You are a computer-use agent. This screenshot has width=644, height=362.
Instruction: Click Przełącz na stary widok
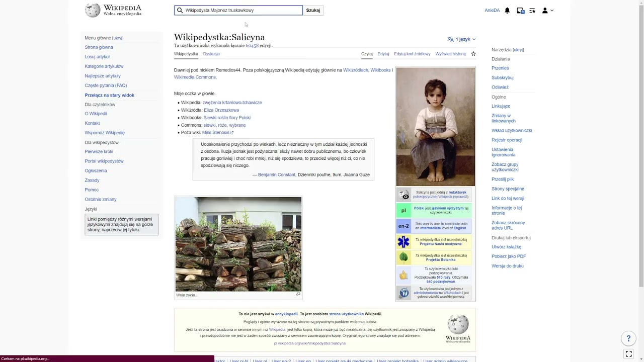coord(109,95)
